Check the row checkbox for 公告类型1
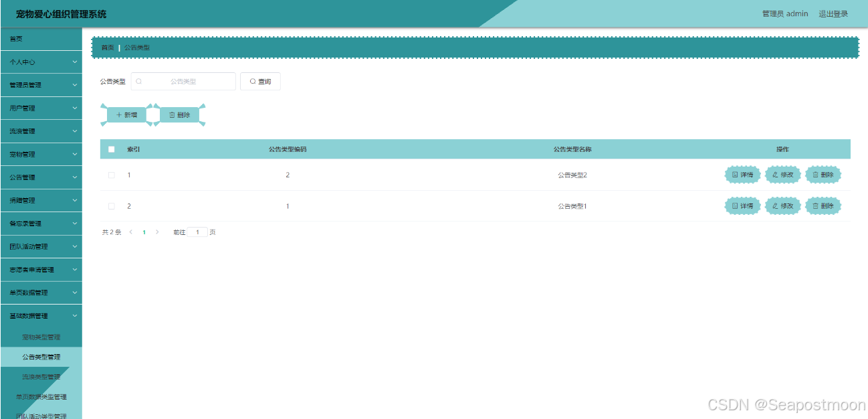The image size is (868, 419). pos(112,205)
